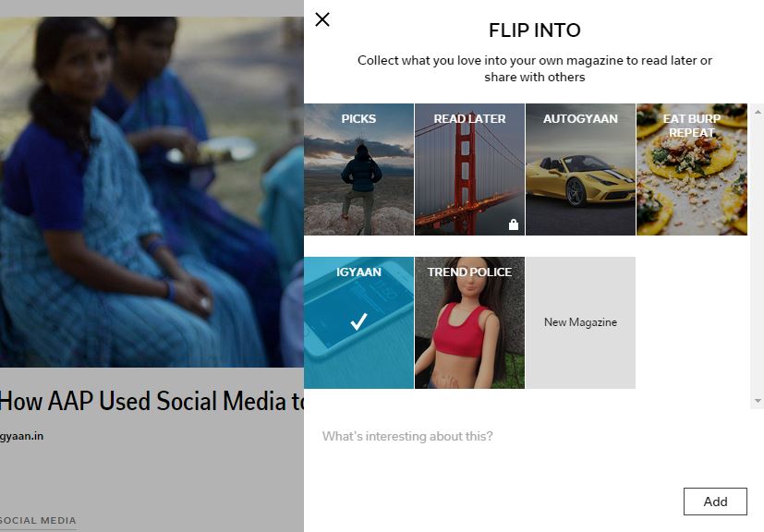Click the article photo of women
Image resolution: width=764 pixels, height=532 pixels.
(x=152, y=192)
